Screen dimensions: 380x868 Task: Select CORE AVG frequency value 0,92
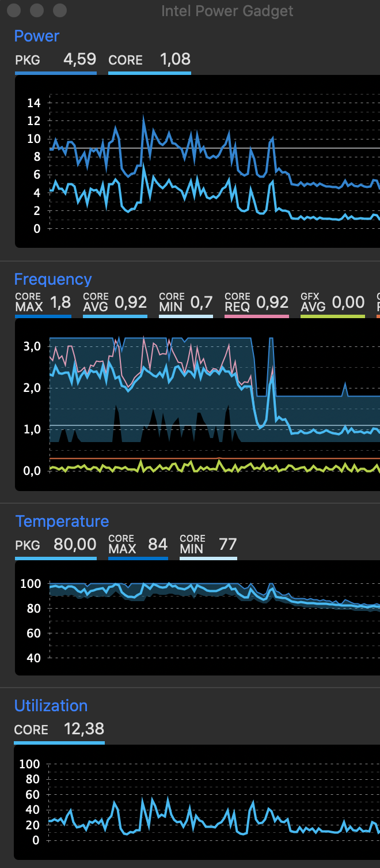[131, 302]
